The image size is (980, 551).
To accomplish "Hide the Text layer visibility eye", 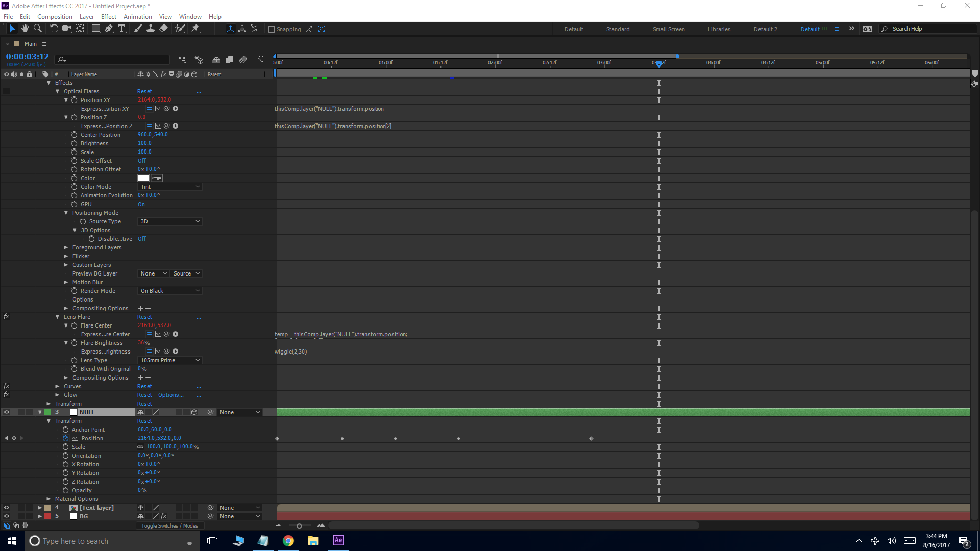I will point(7,508).
